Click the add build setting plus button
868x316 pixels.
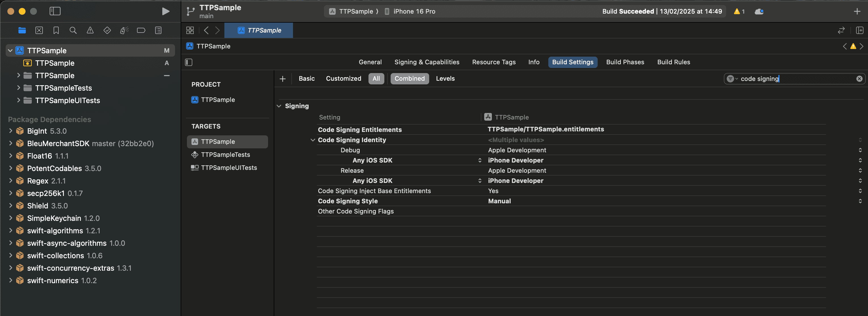point(282,79)
